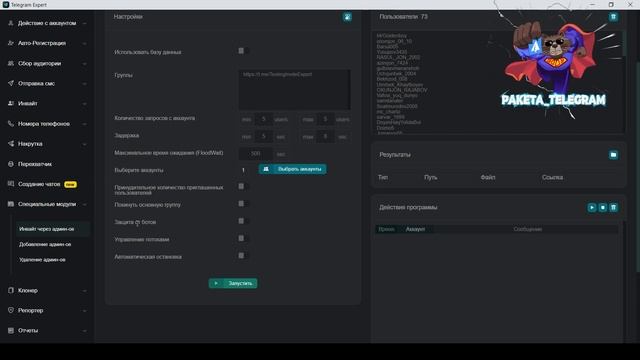Image resolution: width=640 pixels, height=360 pixels.
Task: Click the Специальные модули sidebar icon
Action: pos(11,204)
